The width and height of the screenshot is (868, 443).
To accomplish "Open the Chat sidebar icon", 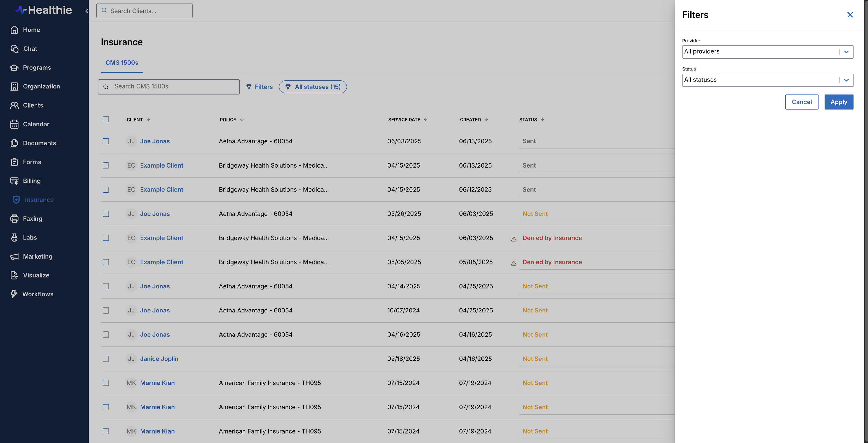I will [x=14, y=49].
